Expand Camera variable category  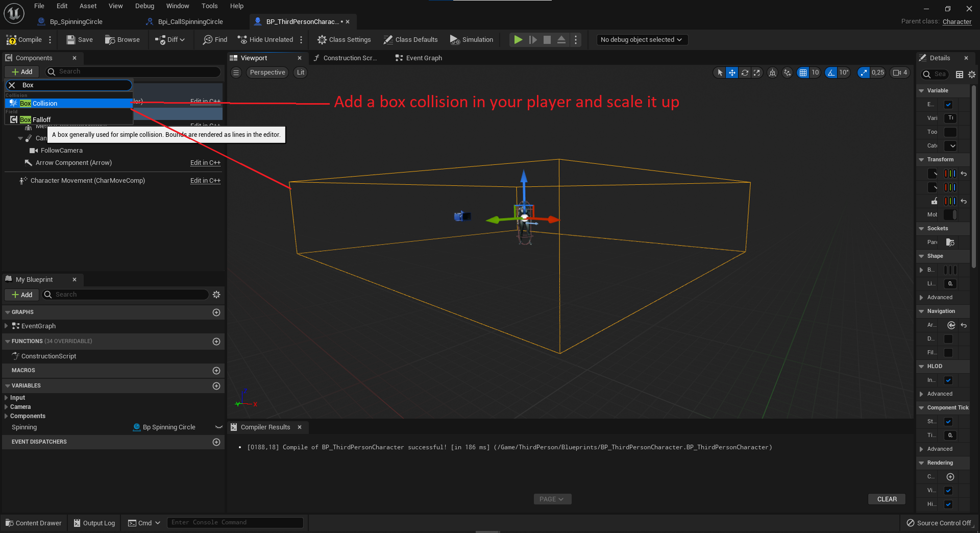click(6, 407)
